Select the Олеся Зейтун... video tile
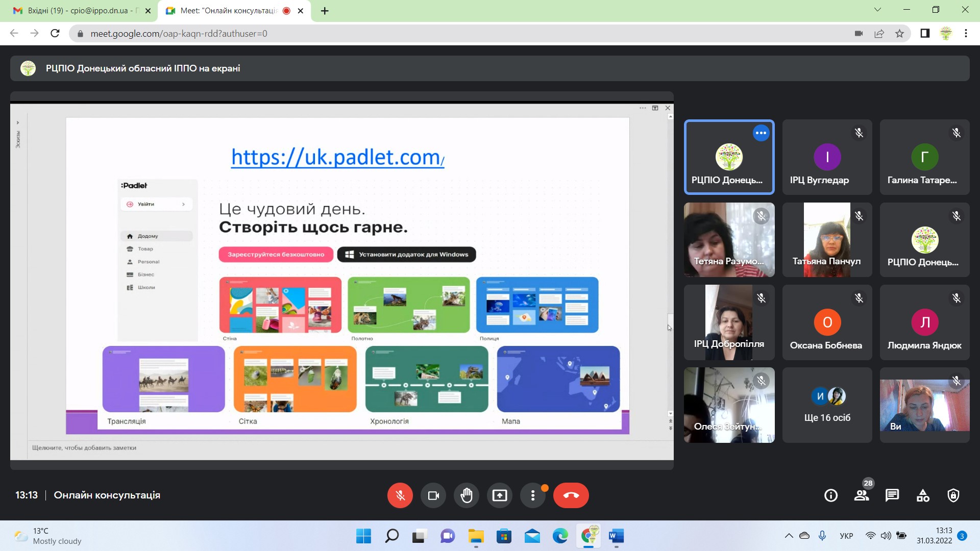 pos(729,405)
